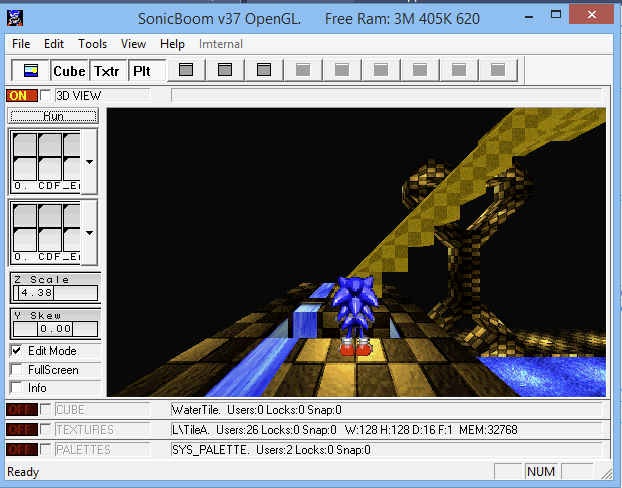Click the empty 3D VIEW status field
Viewport: 622px width, 488px height.
pos(387,96)
